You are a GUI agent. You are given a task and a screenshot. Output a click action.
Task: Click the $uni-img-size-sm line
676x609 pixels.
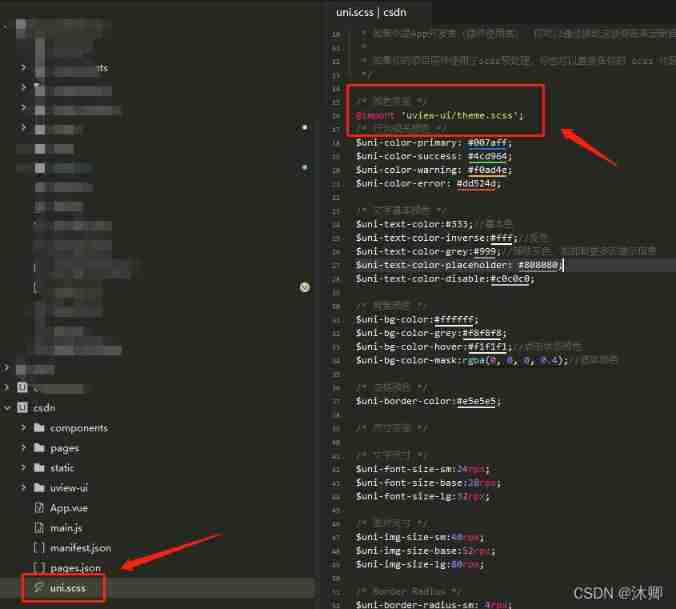pos(420,537)
